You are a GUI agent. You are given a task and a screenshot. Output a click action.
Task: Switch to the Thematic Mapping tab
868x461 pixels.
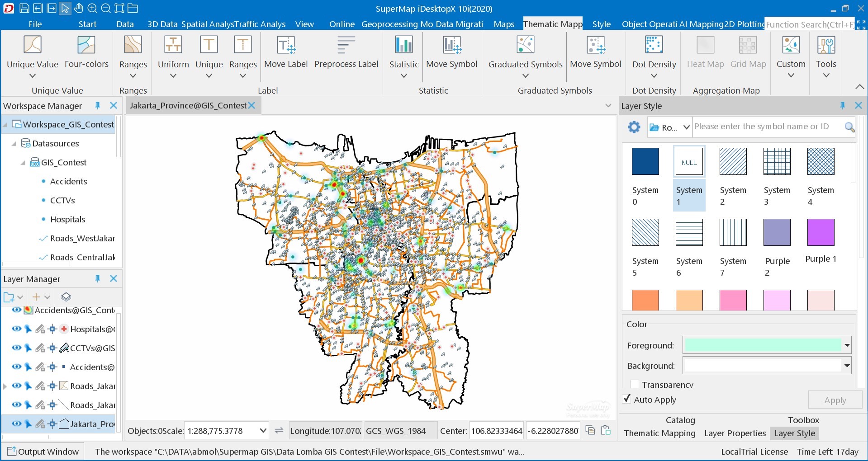coord(660,433)
